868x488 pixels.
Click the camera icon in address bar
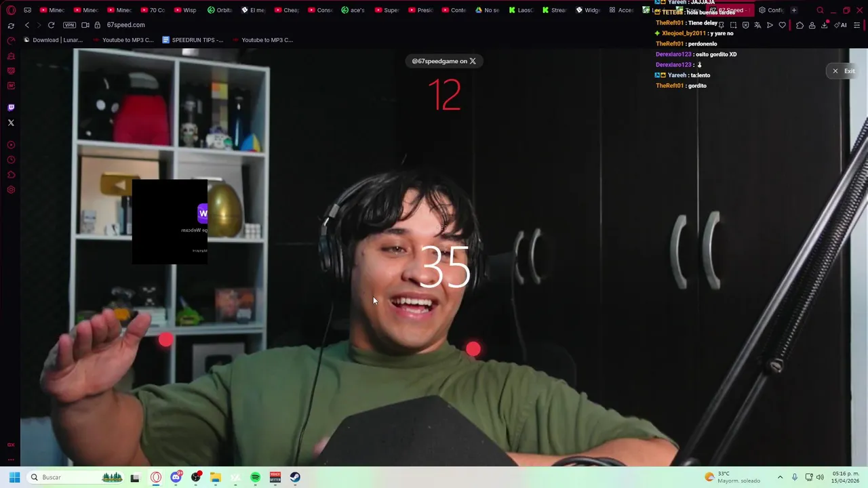tap(85, 25)
